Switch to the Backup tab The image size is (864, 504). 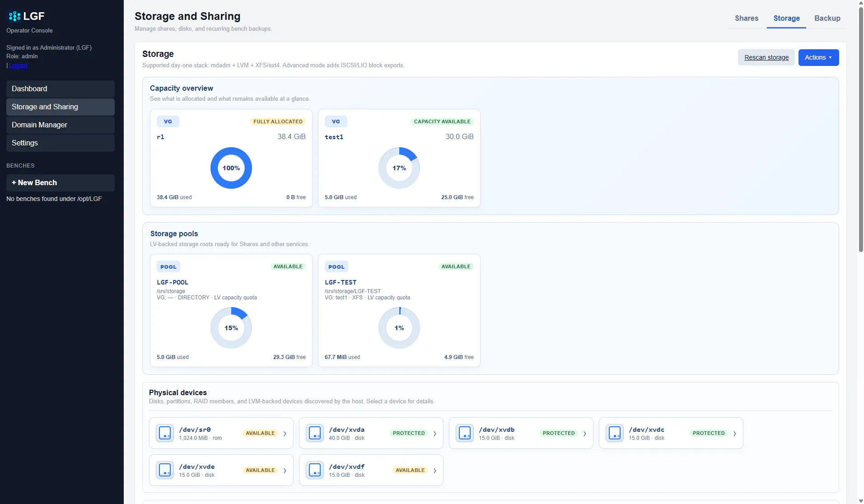[827, 18]
